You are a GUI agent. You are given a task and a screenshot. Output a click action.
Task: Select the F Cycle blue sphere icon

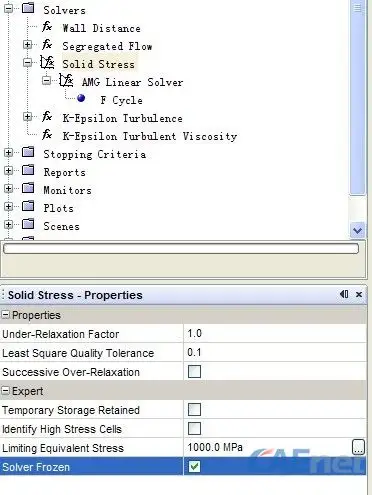pos(81,98)
